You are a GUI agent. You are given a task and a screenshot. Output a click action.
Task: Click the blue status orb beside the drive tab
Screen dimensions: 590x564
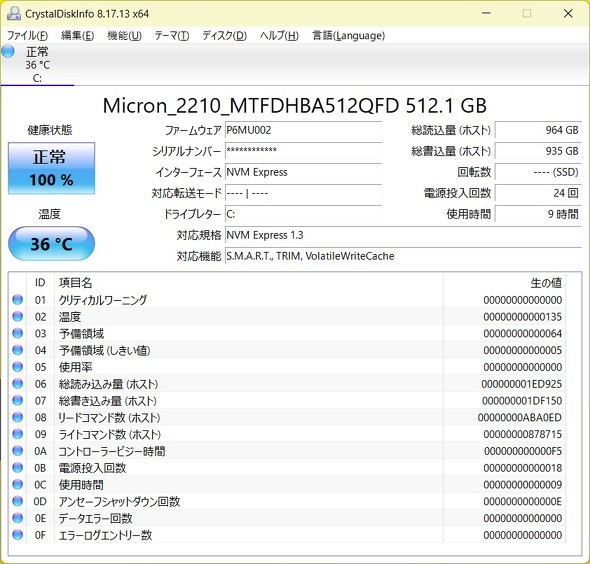(x=8, y=52)
